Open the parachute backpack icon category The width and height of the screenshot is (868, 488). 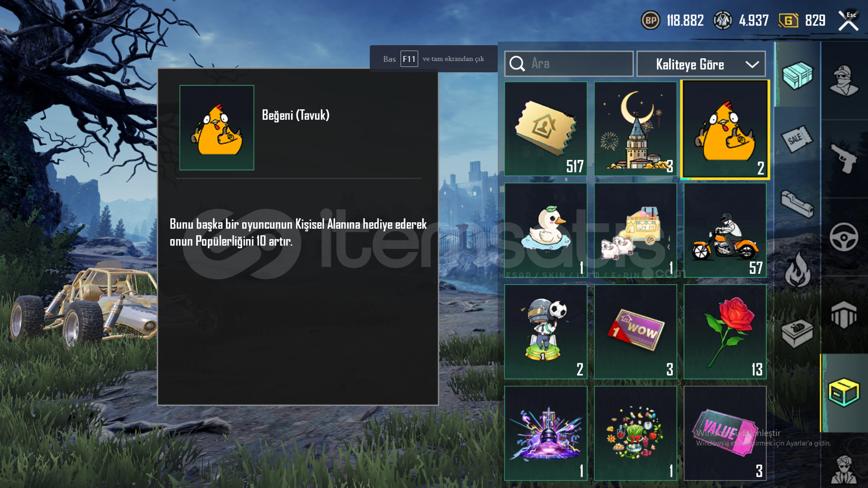(844, 315)
